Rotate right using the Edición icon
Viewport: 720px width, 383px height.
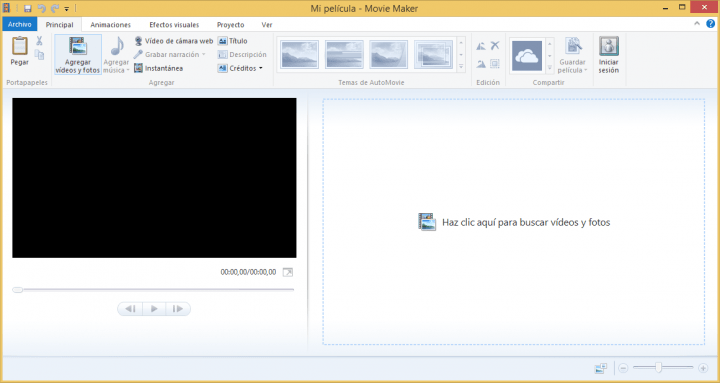point(481,64)
